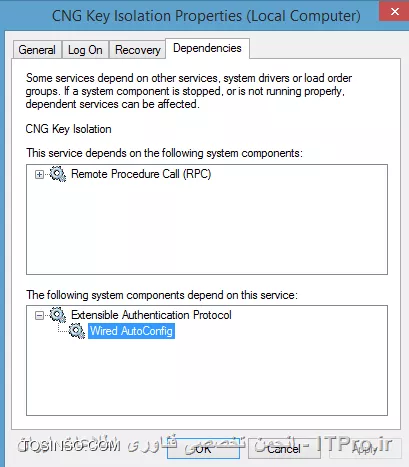The height and width of the screenshot is (467, 409).
Task: Click the Cancel button
Action: click(x=284, y=449)
